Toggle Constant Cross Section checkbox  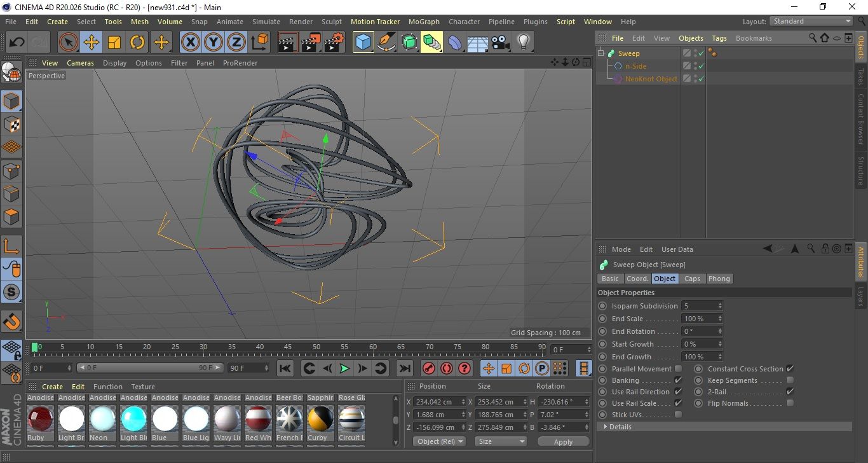[x=790, y=369]
